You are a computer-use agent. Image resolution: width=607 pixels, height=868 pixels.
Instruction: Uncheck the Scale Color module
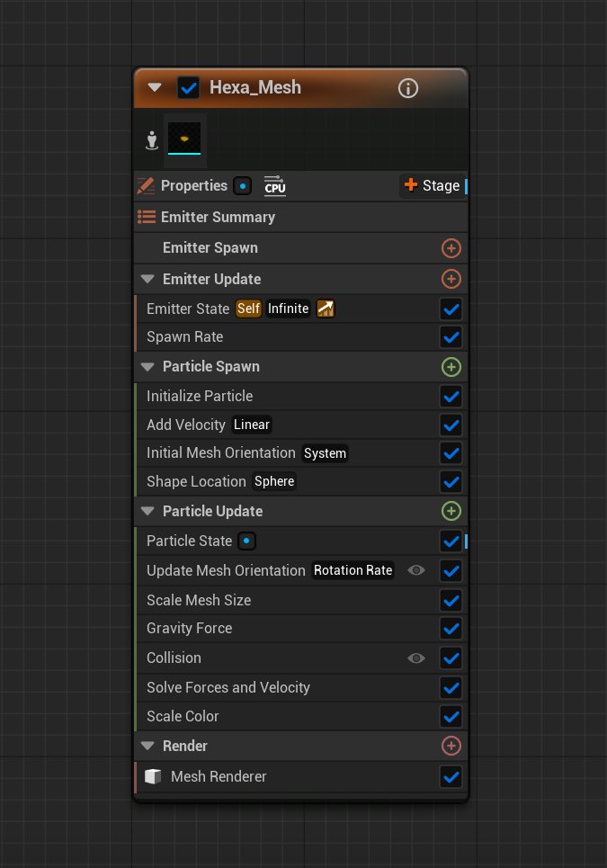451,716
